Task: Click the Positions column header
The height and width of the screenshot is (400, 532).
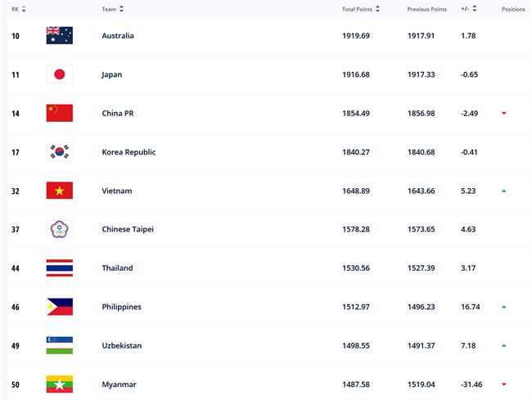Action: [x=513, y=9]
